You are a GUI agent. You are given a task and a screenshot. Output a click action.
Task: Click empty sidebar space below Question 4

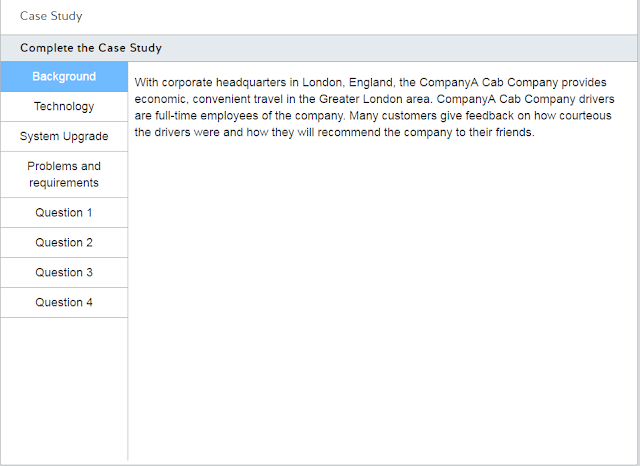(64, 390)
